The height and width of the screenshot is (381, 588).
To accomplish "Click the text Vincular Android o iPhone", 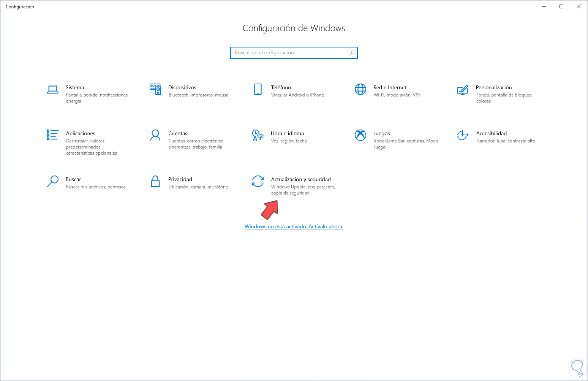I will (297, 95).
